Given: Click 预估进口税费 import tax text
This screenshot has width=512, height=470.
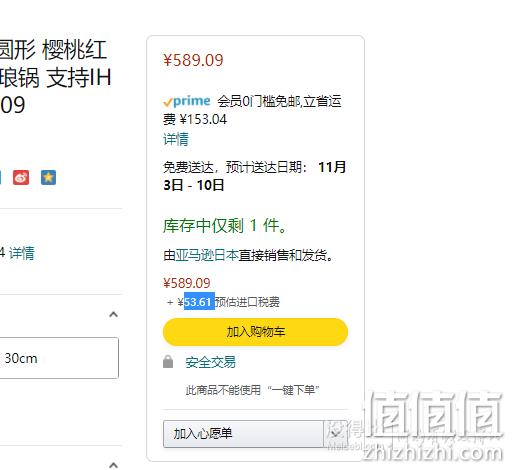Looking at the screenshot, I should (247, 302).
